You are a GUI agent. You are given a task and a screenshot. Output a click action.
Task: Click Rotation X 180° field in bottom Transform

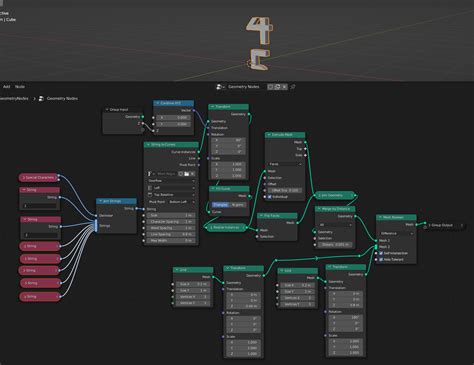(345, 318)
